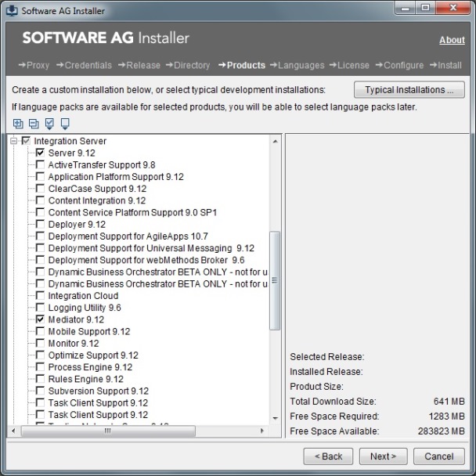Click the horizontal scroll right arrow
Screen dimensions: 476x476
[262, 431]
